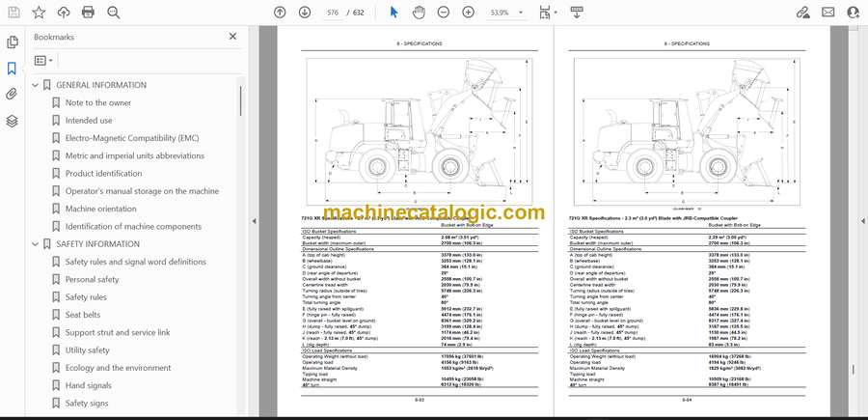
Task: Open the Machine orientation bookmark
Action: (x=100, y=209)
